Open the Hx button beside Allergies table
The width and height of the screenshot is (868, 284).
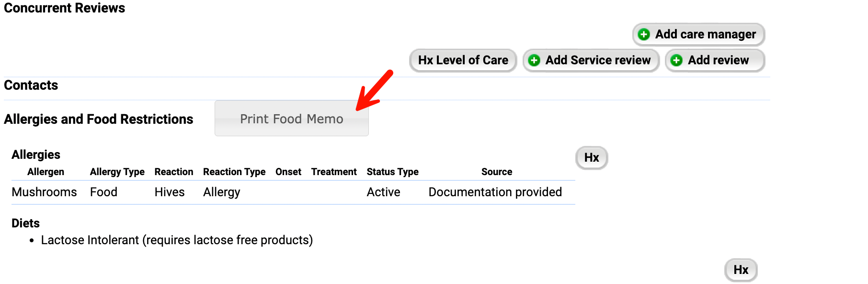point(592,158)
